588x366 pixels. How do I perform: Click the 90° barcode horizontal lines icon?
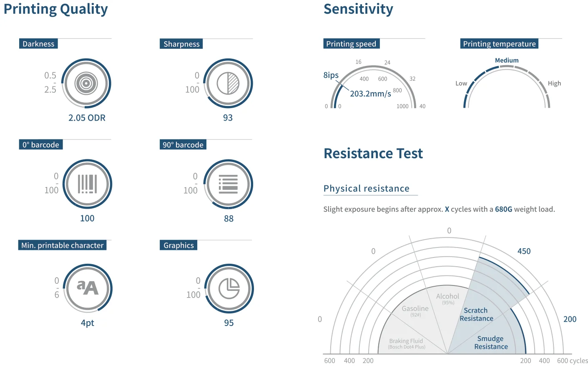[x=228, y=184]
